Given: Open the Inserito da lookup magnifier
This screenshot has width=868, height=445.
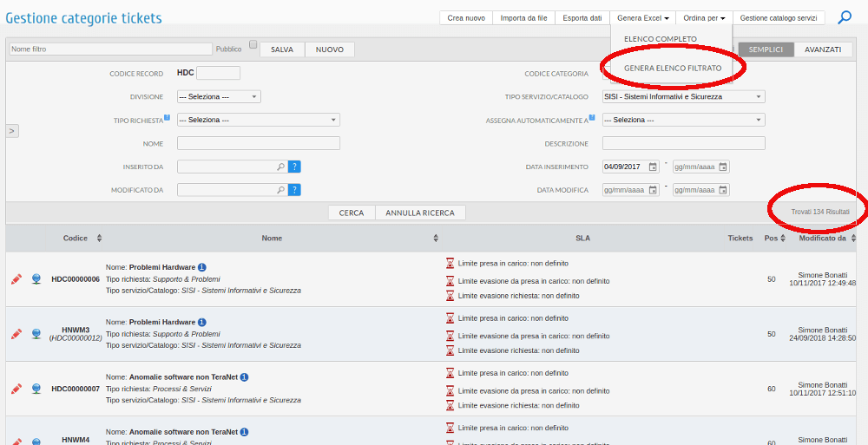Looking at the screenshot, I should 280,167.
